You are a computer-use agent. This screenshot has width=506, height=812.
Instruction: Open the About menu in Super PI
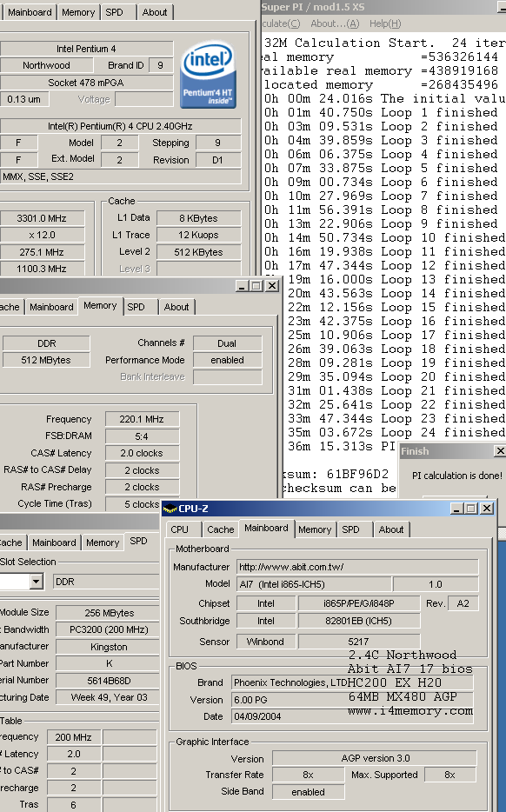335,23
